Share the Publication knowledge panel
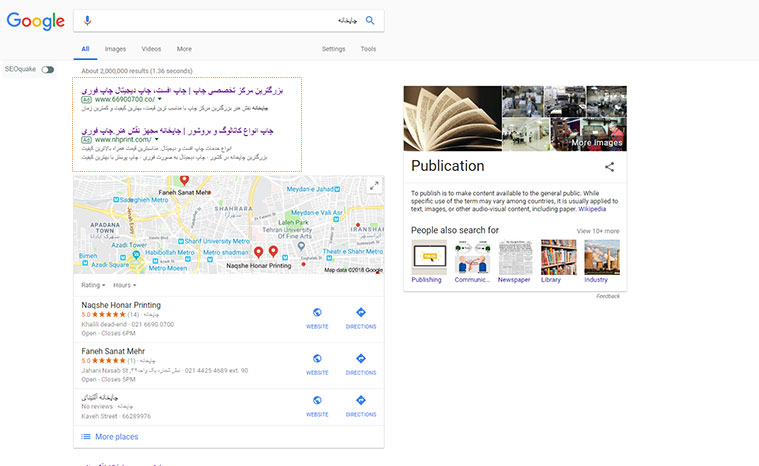759x466 pixels. [609, 167]
